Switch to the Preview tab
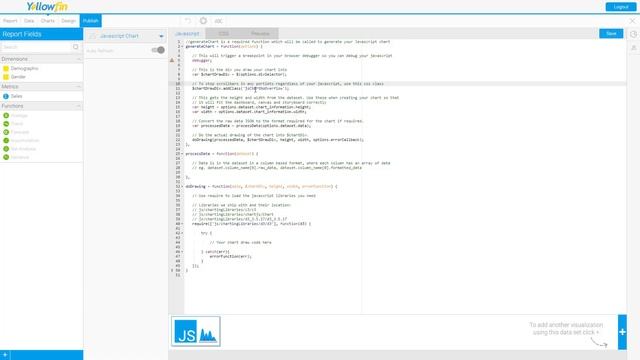The image size is (640, 360). coord(260,33)
